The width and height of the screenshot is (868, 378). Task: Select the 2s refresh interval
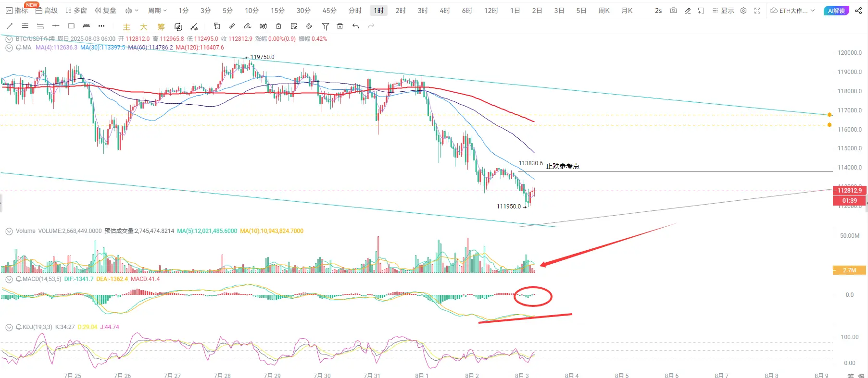(x=658, y=11)
